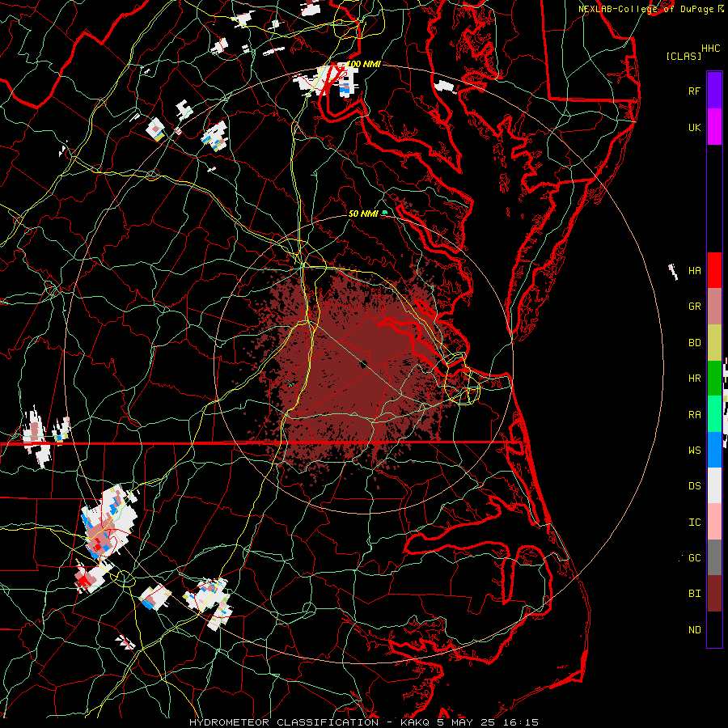Click the ND legend label
The image size is (728, 728).
point(694,630)
